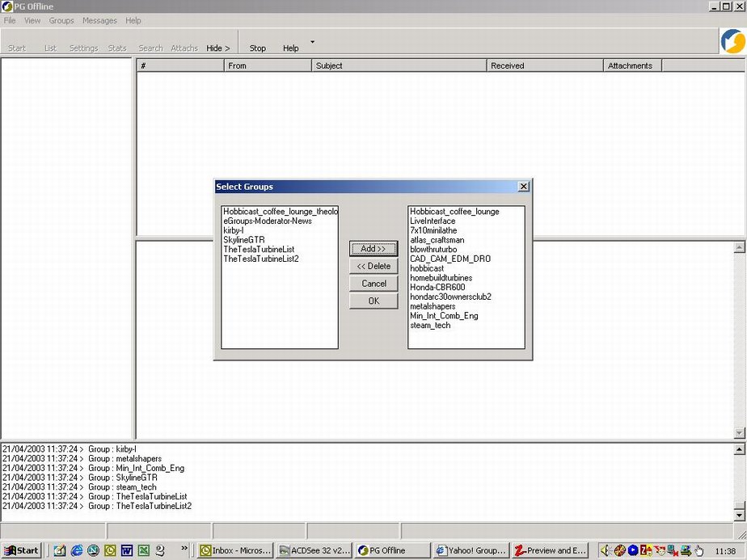
Task: Confirm the dialog with the OK button
Action: coord(373,301)
